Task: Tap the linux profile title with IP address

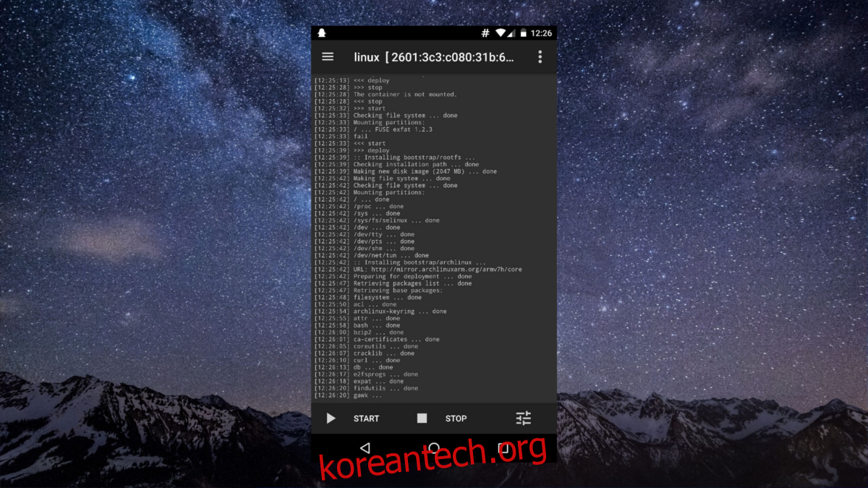Action: (434, 57)
